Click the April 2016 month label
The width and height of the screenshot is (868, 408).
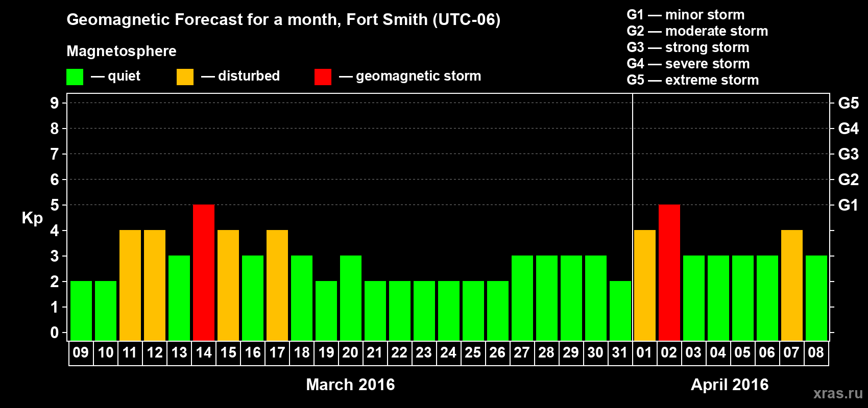[x=730, y=385]
